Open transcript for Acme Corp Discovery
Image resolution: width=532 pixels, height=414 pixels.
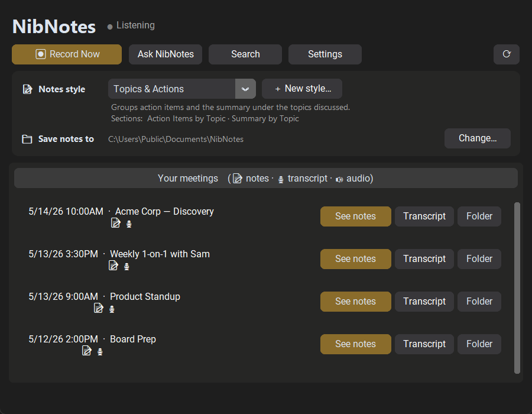424,216
